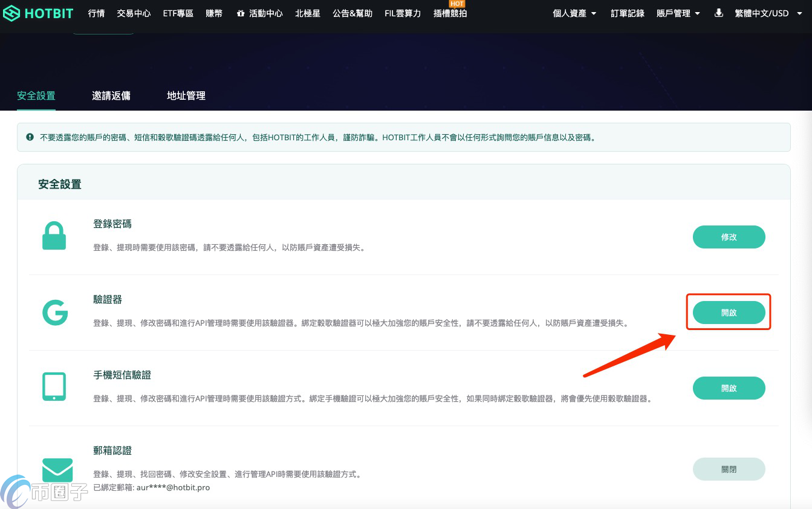
Task: Click the download icon in top bar
Action: 718,13
